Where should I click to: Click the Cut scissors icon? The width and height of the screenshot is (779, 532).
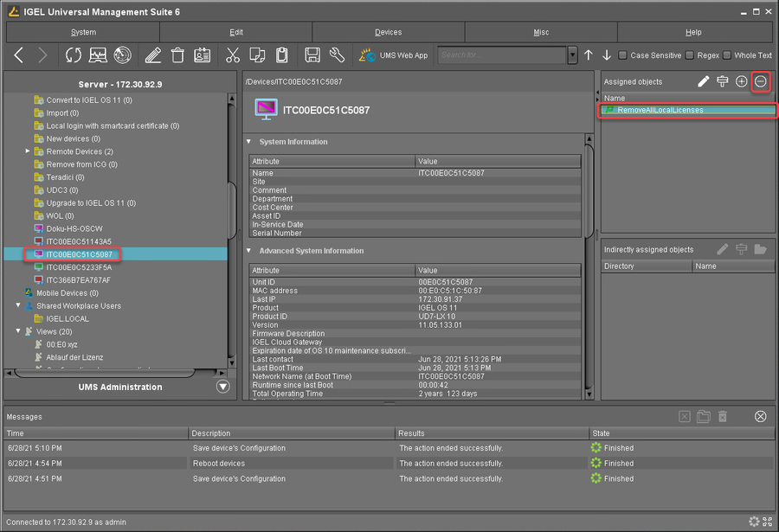pyautogui.click(x=232, y=55)
